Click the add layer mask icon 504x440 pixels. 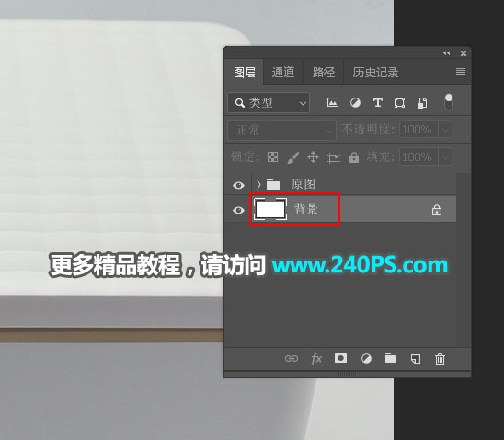pyautogui.click(x=340, y=358)
